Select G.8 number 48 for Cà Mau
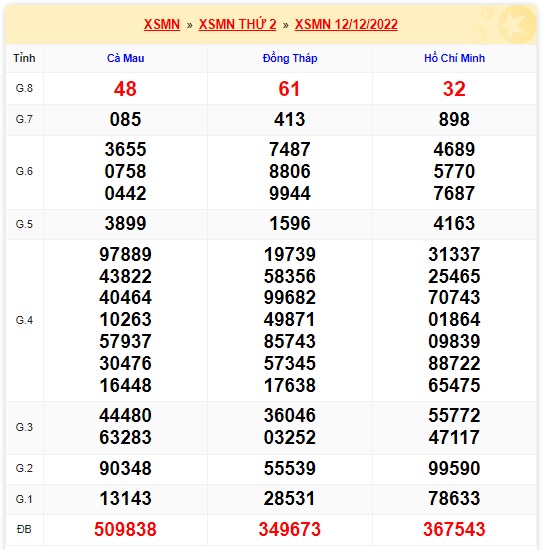 125,89
